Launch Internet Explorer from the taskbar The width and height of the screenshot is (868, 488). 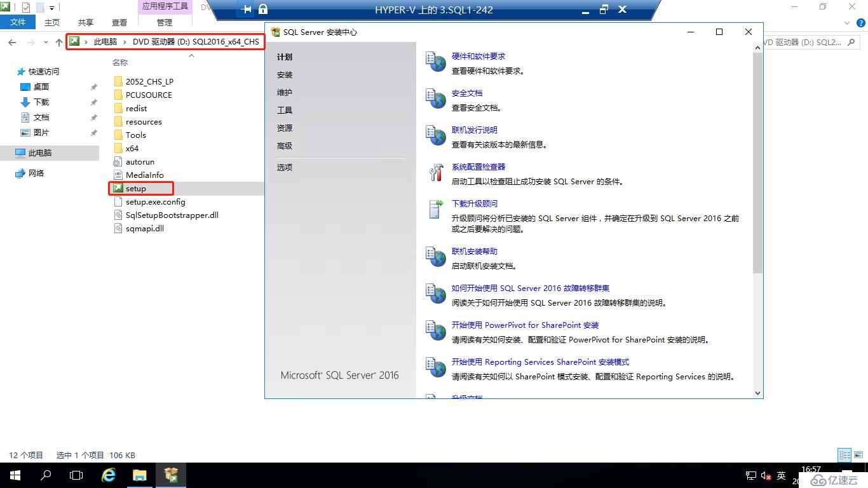click(109, 475)
